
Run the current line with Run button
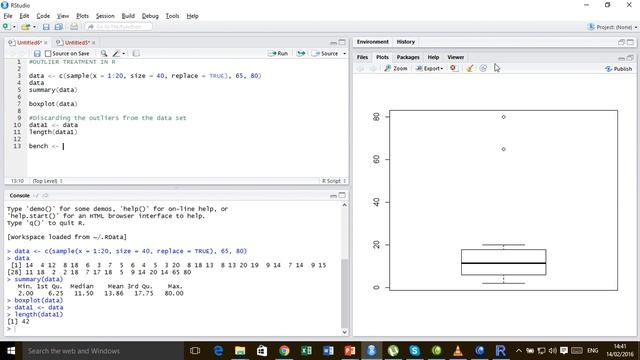point(278,53)
